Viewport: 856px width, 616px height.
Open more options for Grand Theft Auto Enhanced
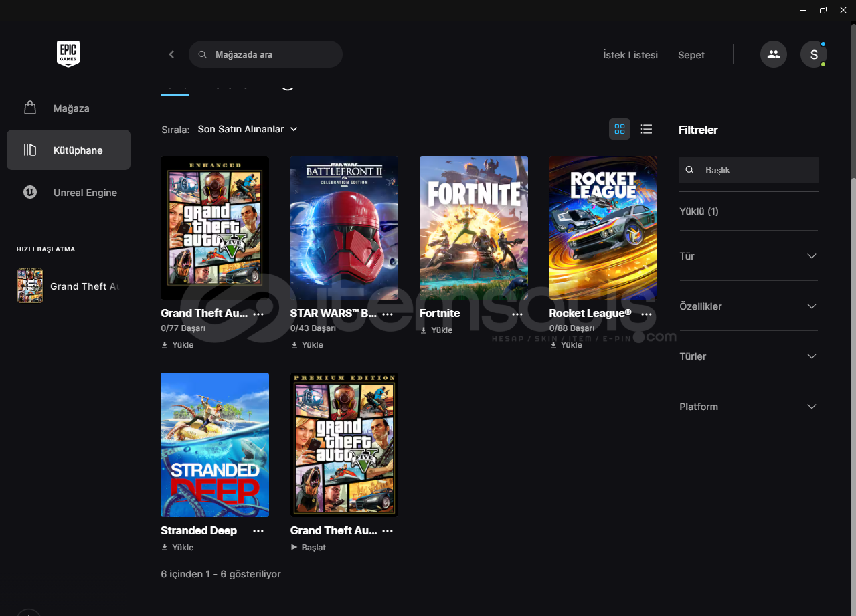click(x=258, y=314)
